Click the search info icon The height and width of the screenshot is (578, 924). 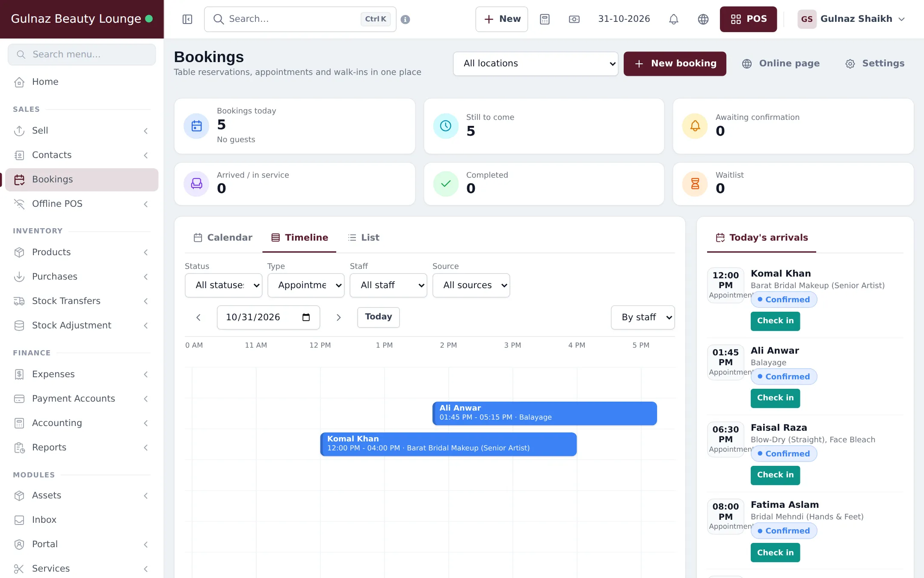406,19
